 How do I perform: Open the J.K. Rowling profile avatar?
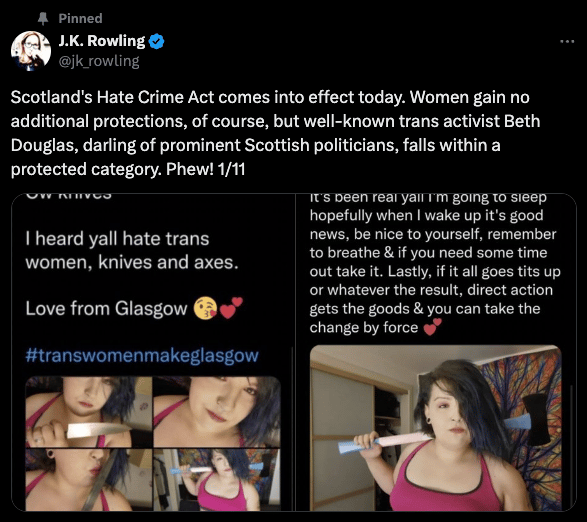click(31, 51)
